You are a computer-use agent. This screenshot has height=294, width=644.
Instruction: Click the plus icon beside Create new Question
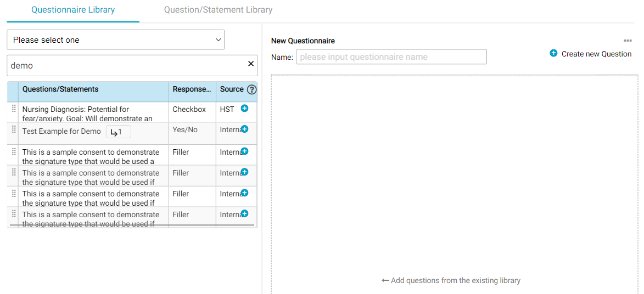pos(553,53)
